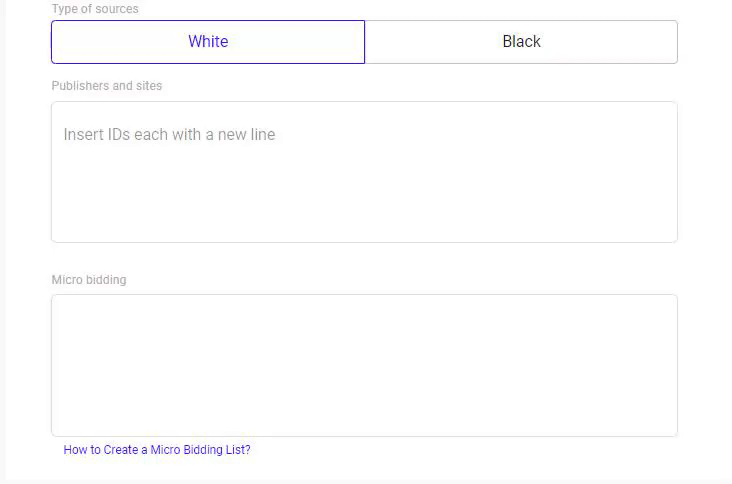Click inside the Micro bidding text box
The width and height of the screenshot is (732, 484).
click(x=364, y=365)
